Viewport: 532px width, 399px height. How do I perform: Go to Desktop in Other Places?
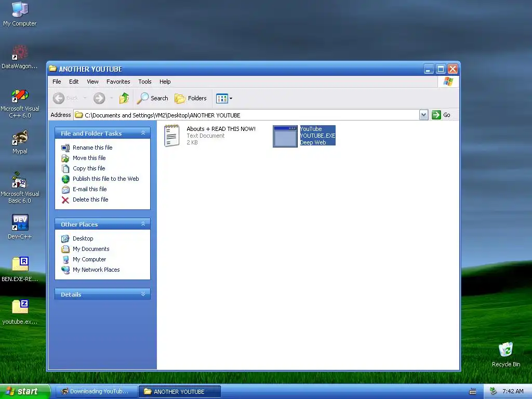83,238
